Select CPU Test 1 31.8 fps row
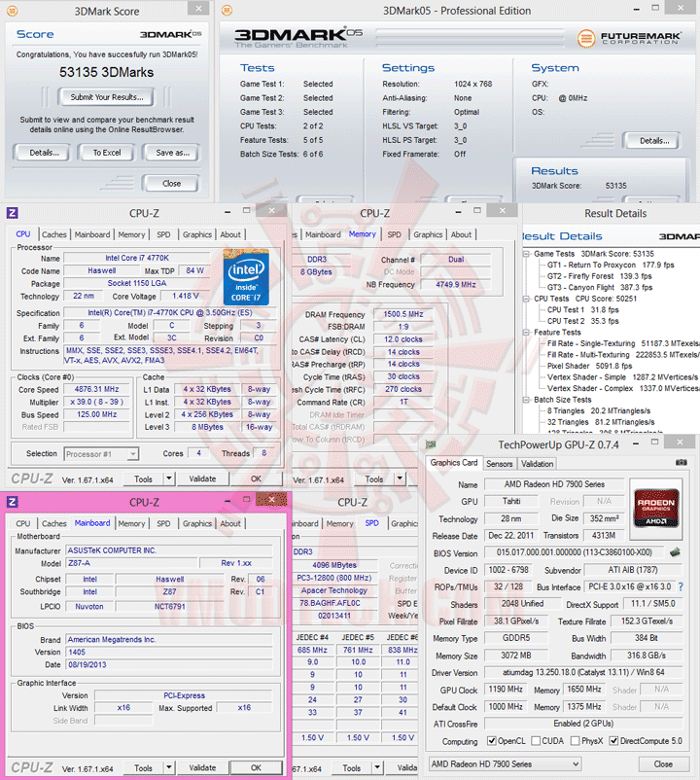The image size is (700, 780). coord(582,309)
